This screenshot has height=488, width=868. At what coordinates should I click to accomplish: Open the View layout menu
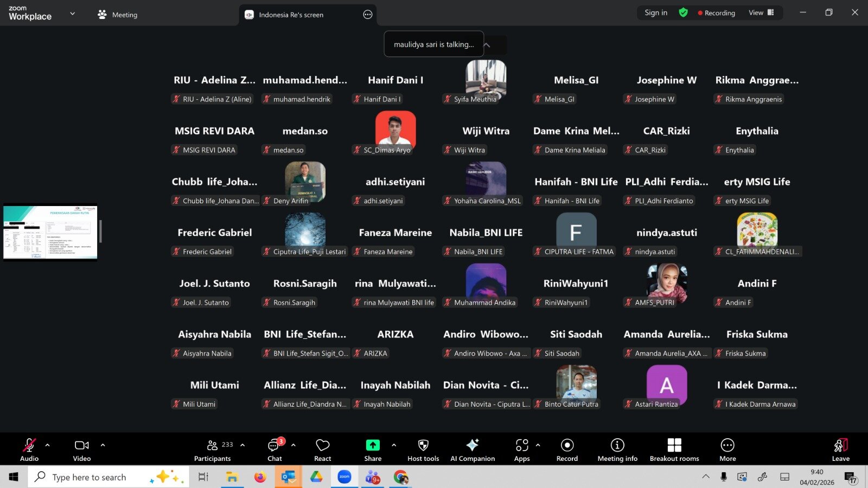[761, 12]
